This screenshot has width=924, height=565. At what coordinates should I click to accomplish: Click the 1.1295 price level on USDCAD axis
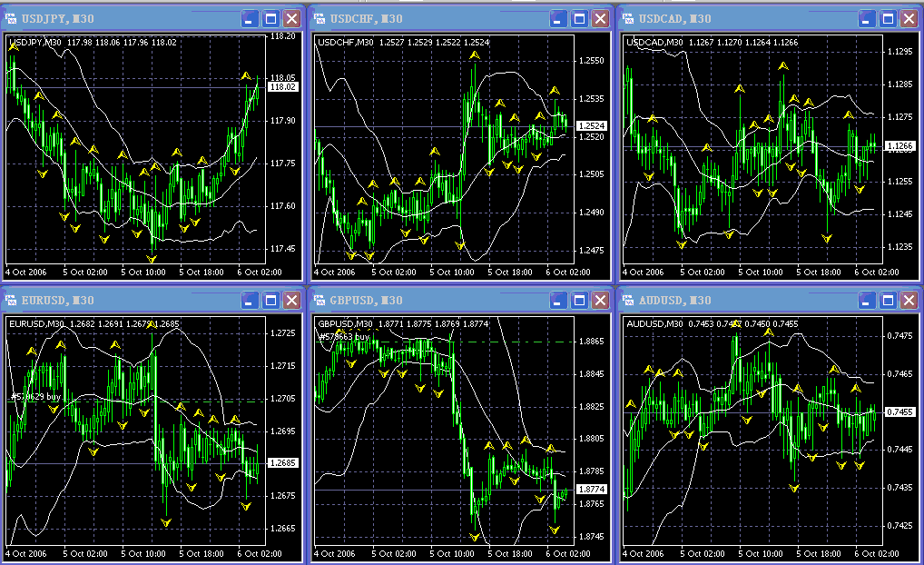coord(900,52)
